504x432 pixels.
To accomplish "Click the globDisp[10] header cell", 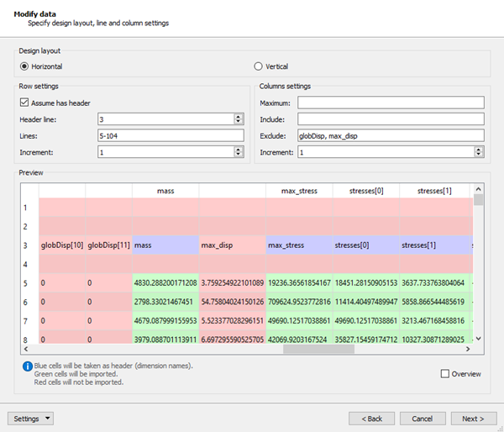I will point(62,245).
